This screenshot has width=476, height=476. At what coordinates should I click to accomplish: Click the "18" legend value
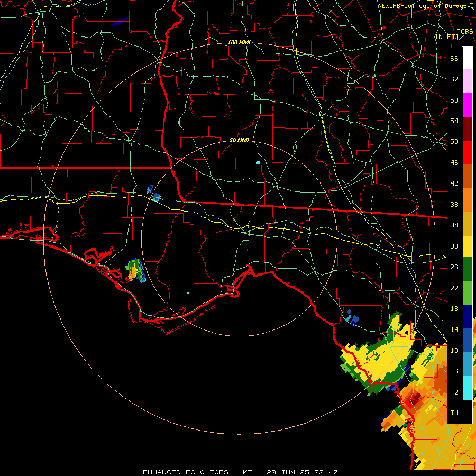pyautogui.click(x=454, y=309)
